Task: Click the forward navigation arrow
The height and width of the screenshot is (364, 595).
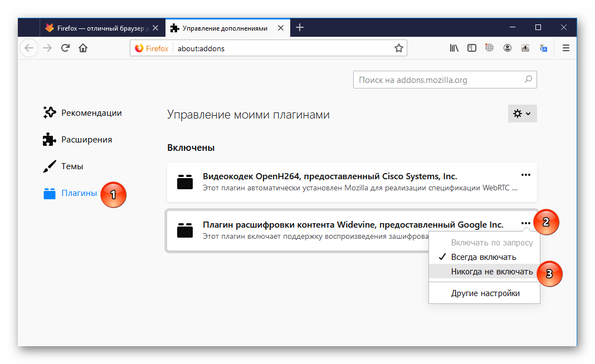Action: [47, 48]
